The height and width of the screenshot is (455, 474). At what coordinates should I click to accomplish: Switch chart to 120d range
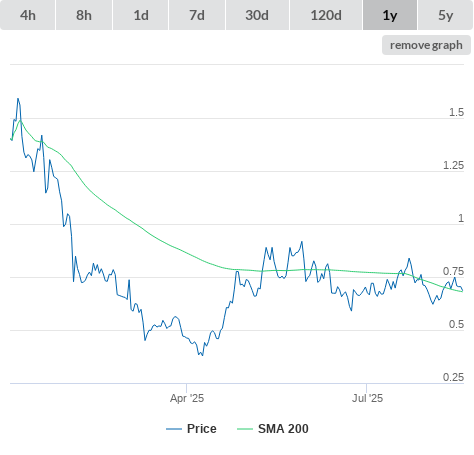click(326, 15)
